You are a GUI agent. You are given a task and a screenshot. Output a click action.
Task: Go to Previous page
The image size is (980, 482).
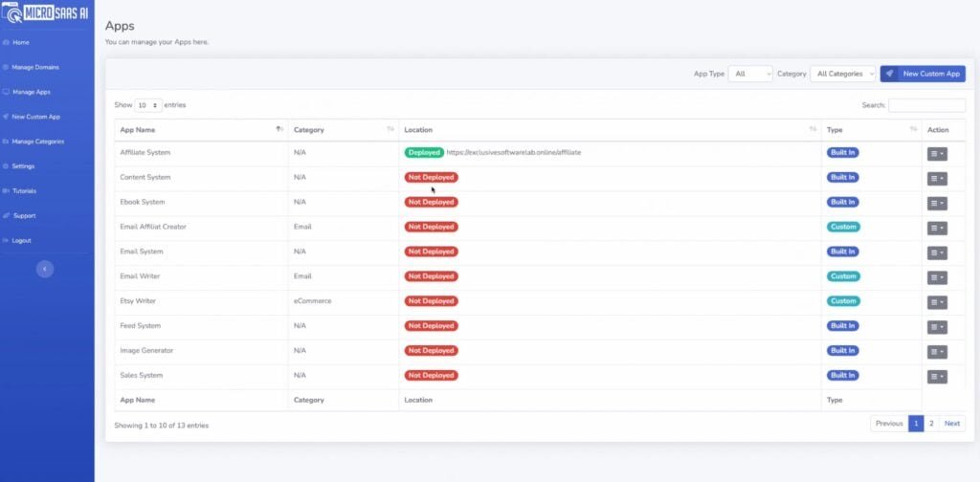tap(889, 424)
